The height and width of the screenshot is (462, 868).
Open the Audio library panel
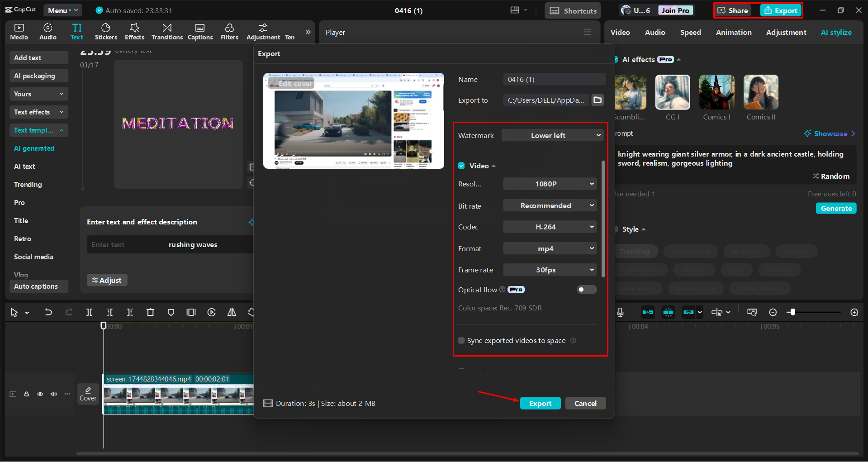pyautogui.click(x=48, y=32)
